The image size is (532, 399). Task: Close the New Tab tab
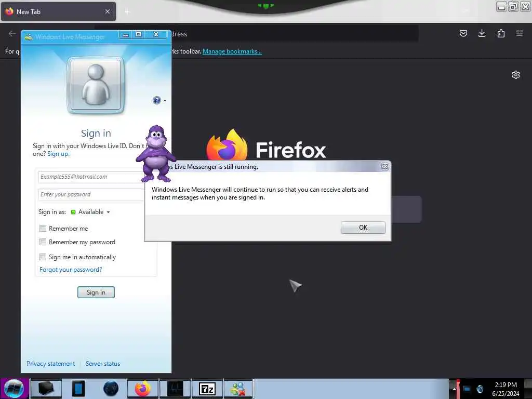point(108,11)
